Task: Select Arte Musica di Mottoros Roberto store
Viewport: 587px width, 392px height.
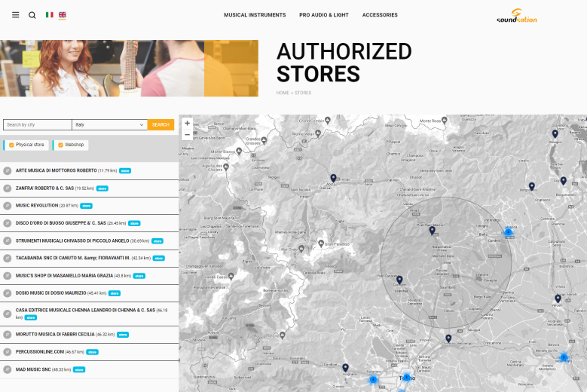Action: 56,170
